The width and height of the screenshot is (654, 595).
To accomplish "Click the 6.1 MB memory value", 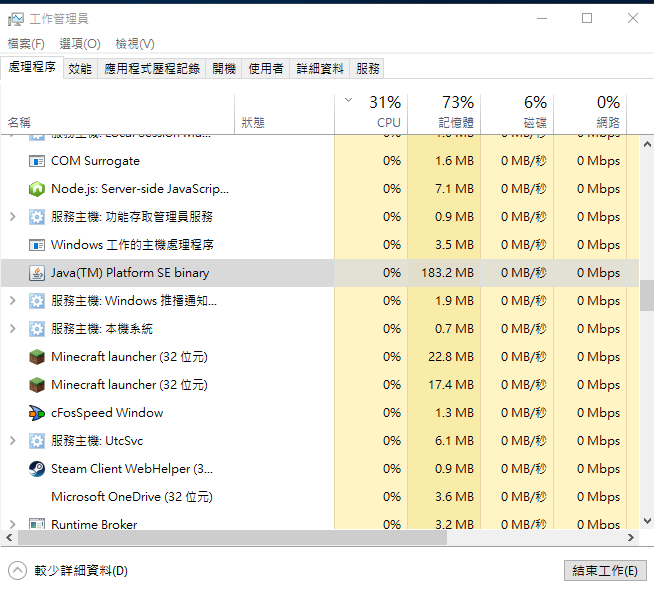I will [455, 441].
